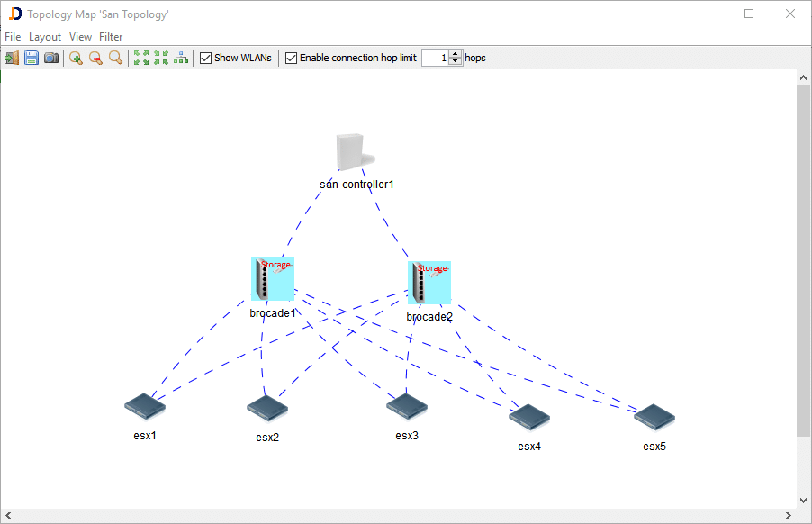This screenshot has height=524, width=812.
Task: Click the horizontal scrollbar right arrow
Action: pyautogui.click(x=789, y=516)
